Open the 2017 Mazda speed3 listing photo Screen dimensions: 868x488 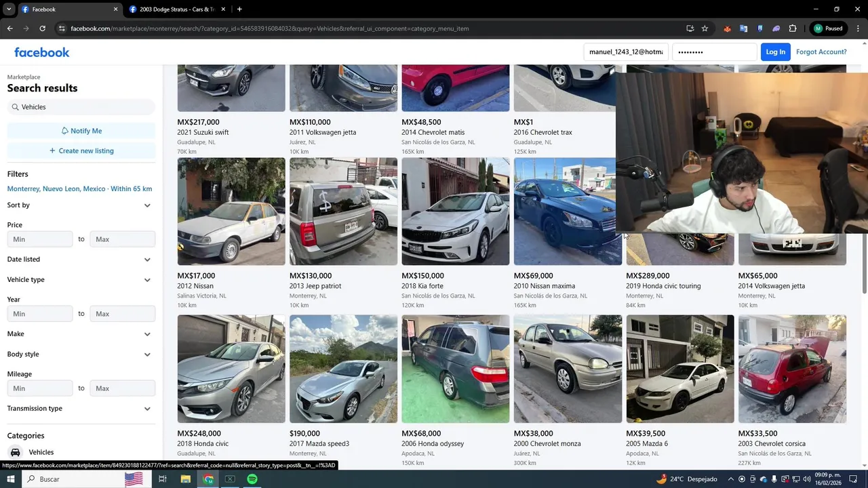pos(343,369)
